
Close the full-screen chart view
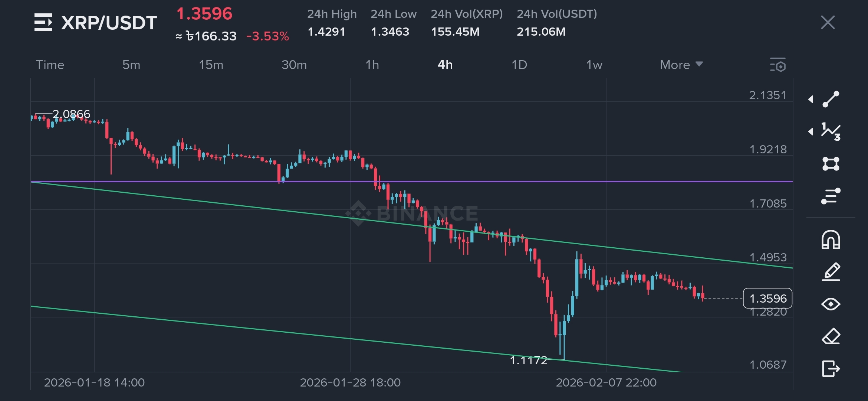coord(828,22)
